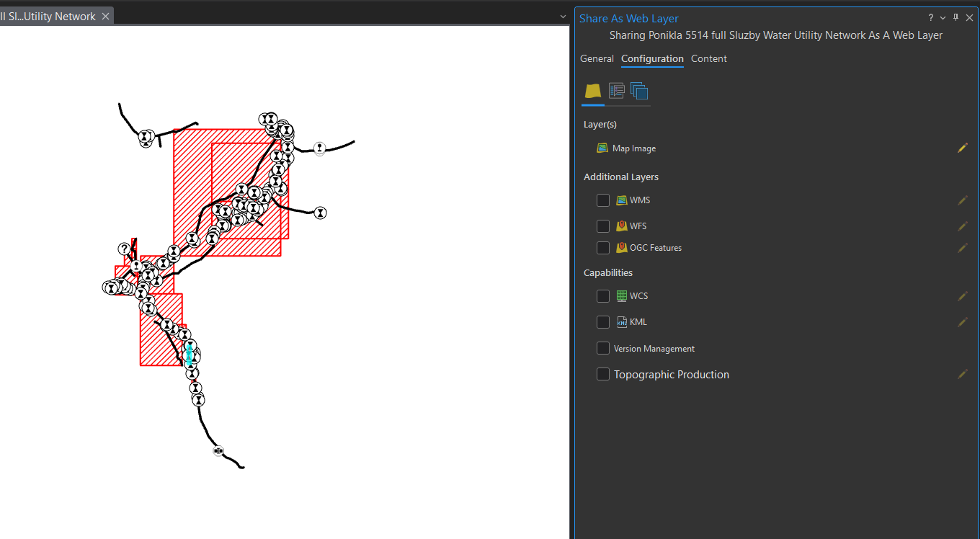980x539 pixels.
Task: Open the map view tab list dropdown
Action: point(563,17)
